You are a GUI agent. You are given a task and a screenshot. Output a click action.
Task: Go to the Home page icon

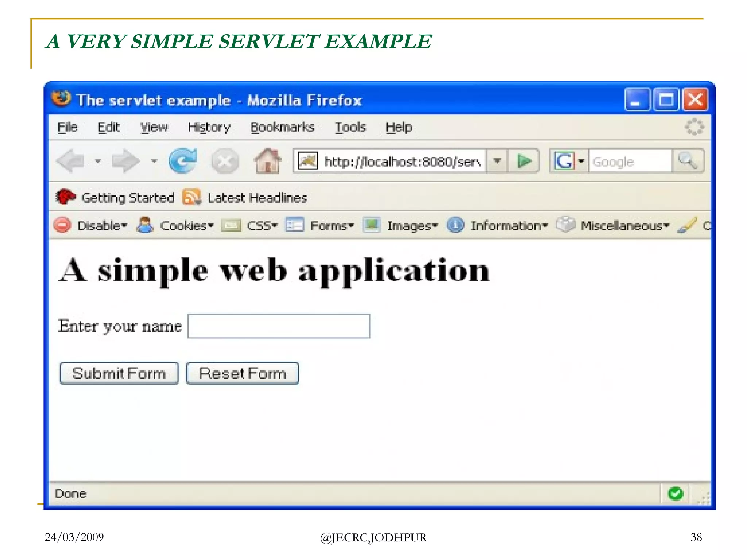(x=267, y=161)
